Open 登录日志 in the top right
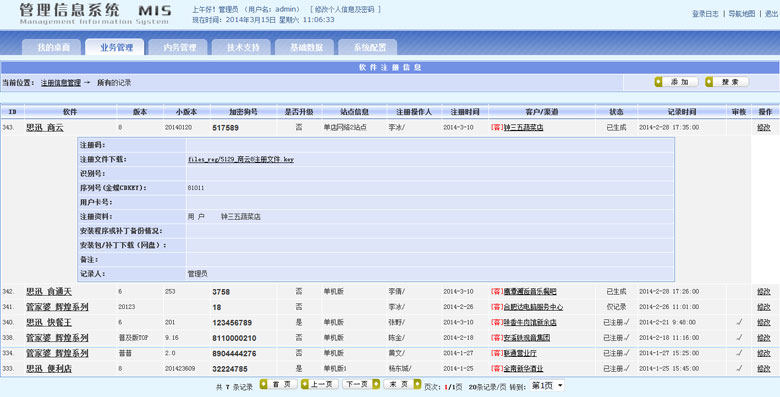780x397 pixels. pos(705,14)
